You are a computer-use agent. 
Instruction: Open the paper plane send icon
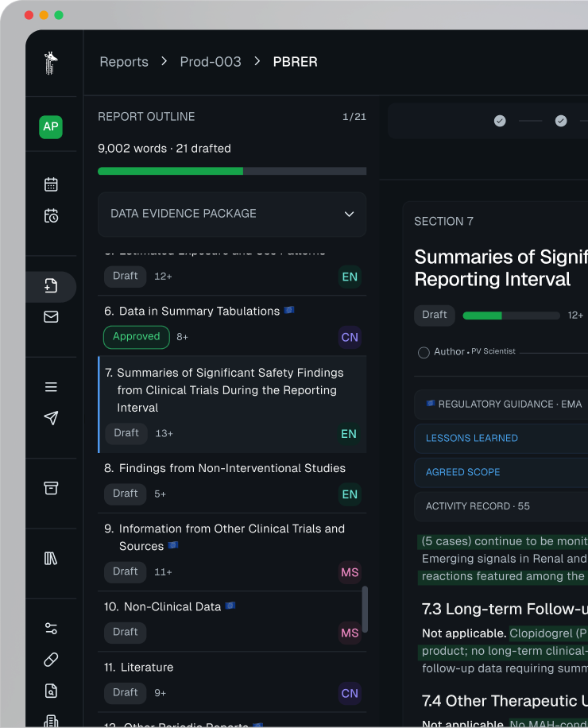pyautogui.click(x=51, y=418)
